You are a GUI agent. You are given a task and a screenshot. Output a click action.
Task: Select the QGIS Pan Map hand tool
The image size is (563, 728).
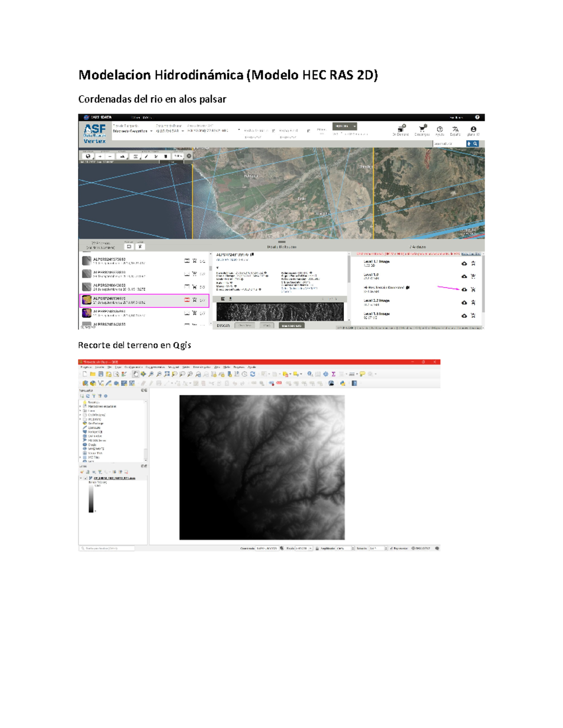click(136, 374)
